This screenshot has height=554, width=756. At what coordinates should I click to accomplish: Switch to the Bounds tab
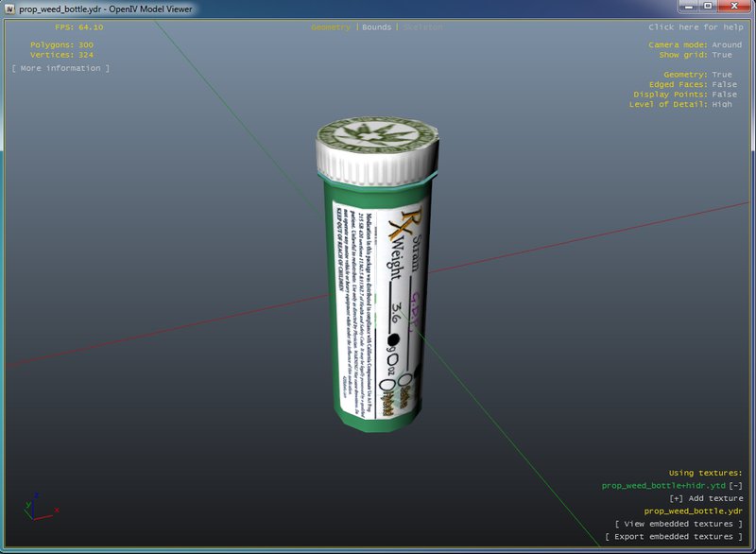[x=376, y=27]
